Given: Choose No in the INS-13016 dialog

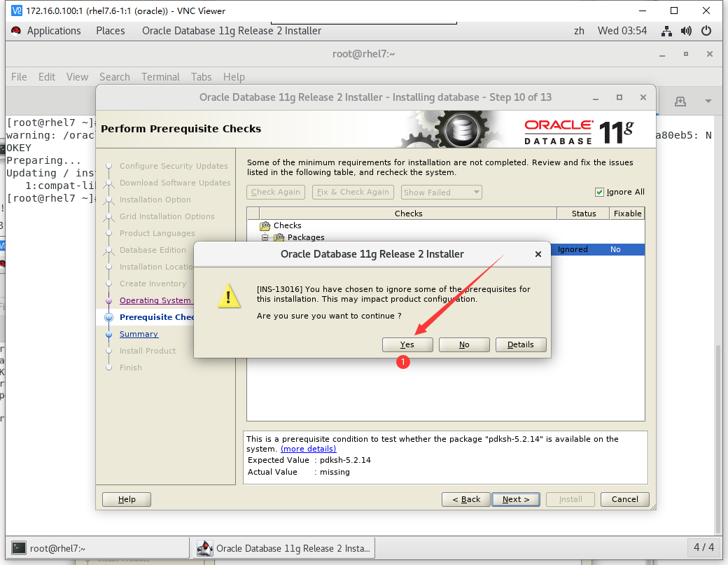Looking at the screenshot, I should (464, 344).
